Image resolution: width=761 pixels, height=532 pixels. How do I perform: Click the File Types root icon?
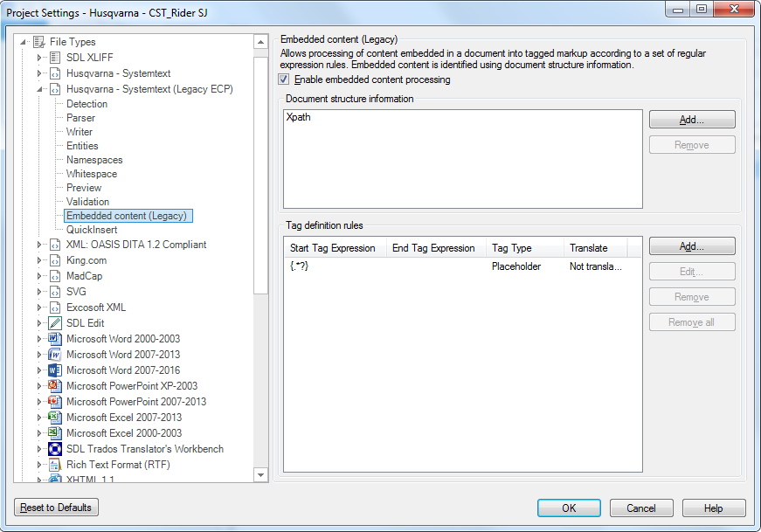38,42
